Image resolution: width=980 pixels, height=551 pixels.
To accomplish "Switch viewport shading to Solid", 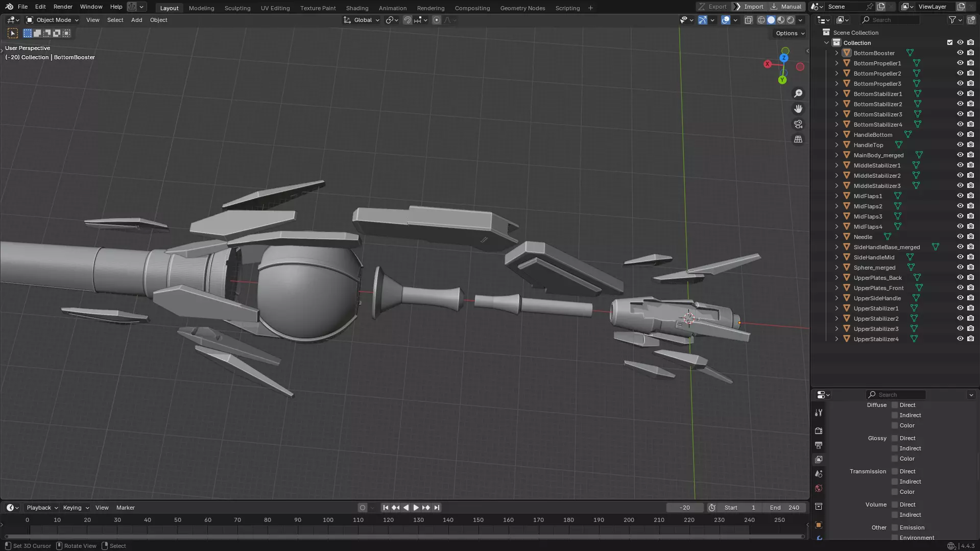I will tap(771, 20).
